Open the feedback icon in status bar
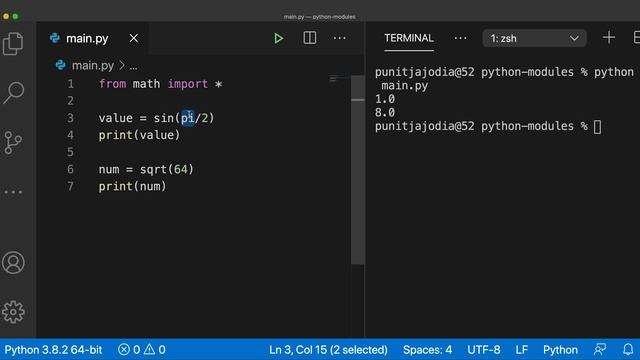 (600, 349)
